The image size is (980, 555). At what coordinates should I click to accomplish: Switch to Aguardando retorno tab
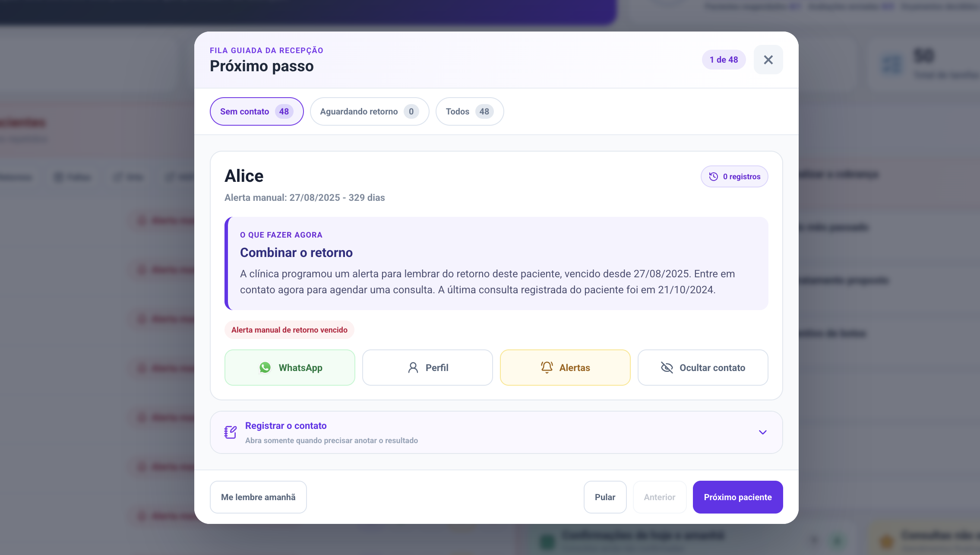[370, 111]
